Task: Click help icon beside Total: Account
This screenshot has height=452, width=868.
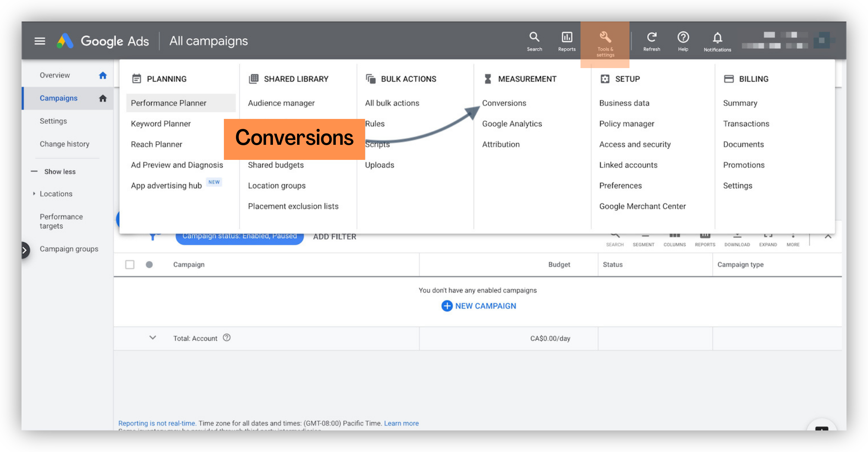Action: click(x=227, y=338)
